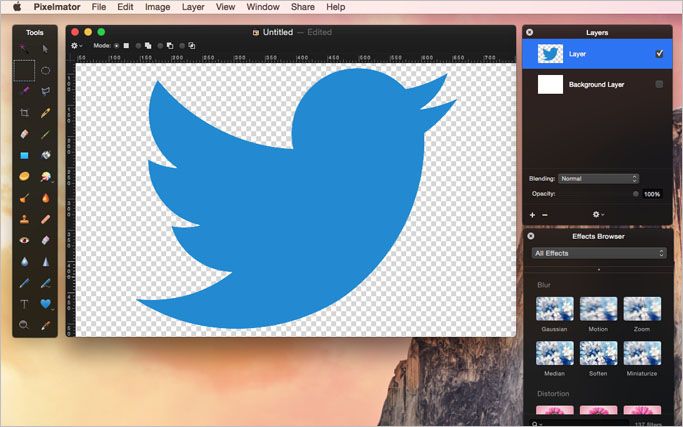Show the Background Layer via checkbox
The height and width of the screenshot is (427, 683).
(x=659, y=84)
